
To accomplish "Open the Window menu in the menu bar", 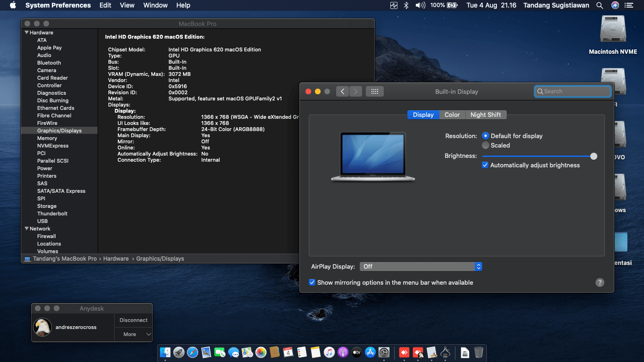I will [155, 5].
